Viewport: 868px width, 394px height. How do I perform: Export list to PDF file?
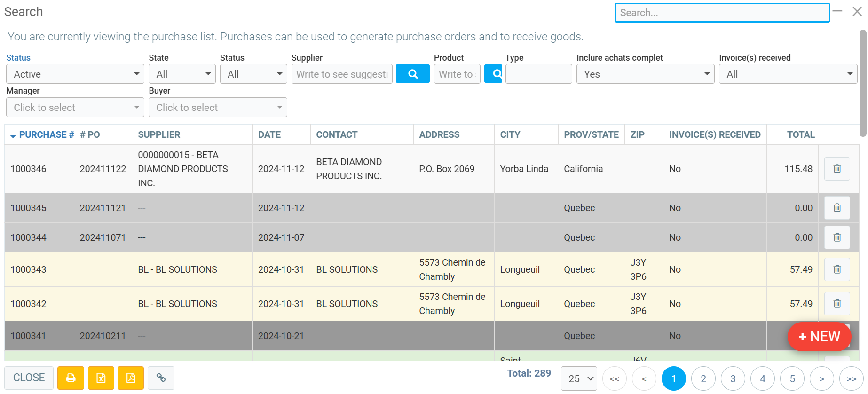(x=131, y=378)
